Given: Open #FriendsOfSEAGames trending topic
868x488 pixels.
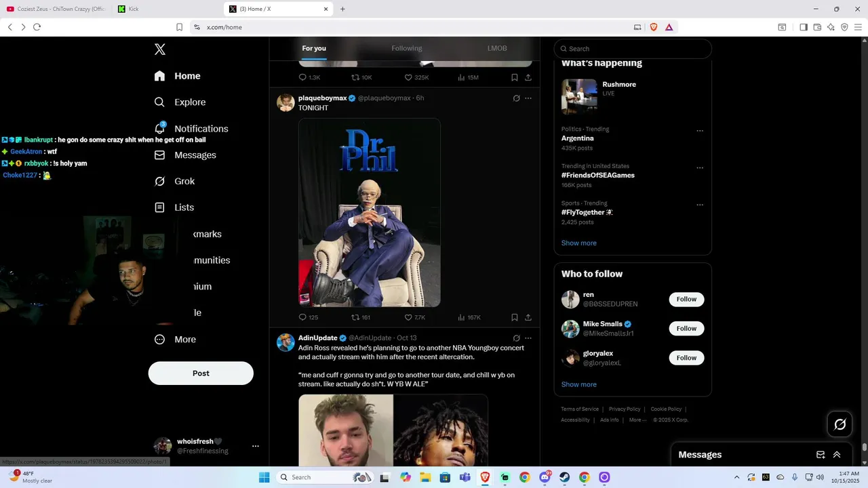Looking at the screenshot, I should point(598,176).
